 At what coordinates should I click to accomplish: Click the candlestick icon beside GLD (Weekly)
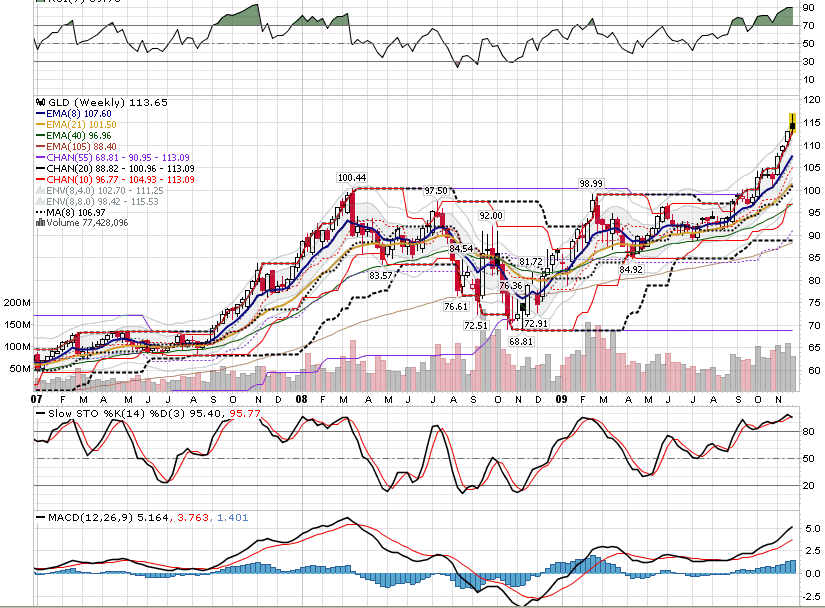pos(41,103)
